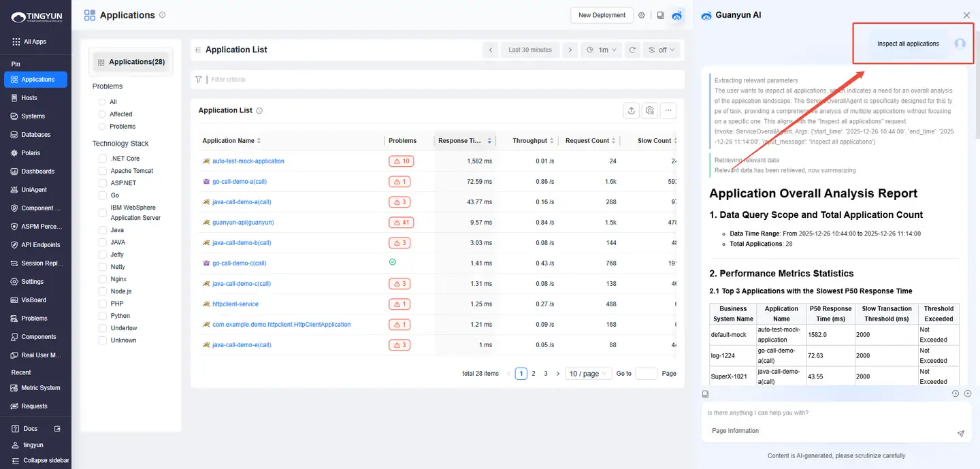Open Dashboards in the left sidebar
Screen dimensions: 980x469
37,172
